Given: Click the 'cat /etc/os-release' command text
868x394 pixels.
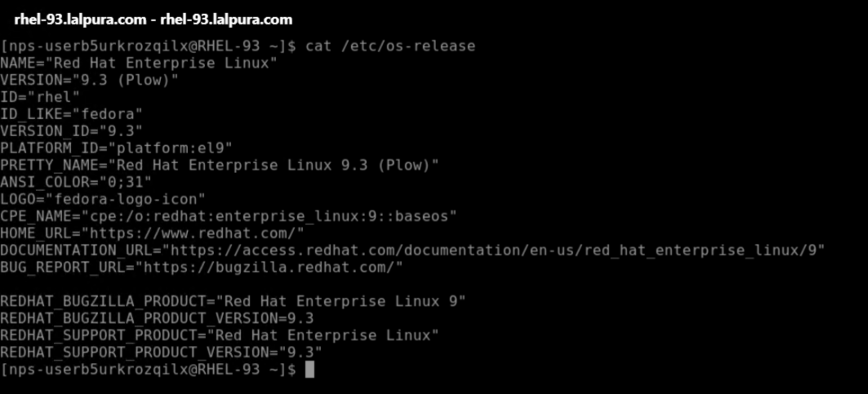Looking at the screenshot, I should [x=389, y=46].
